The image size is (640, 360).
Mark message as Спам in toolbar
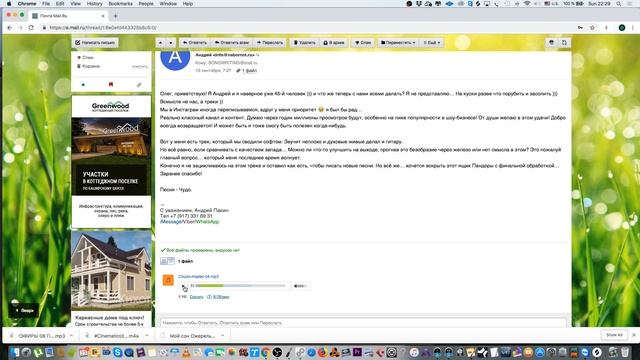(363, 42)
